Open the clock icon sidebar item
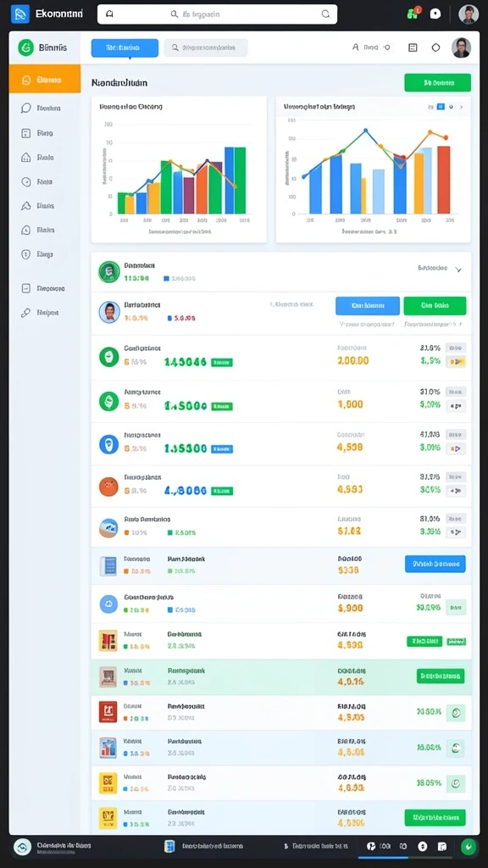Image resolution: width=488 pixels, height=868 pixels. [x=25, y=181]
